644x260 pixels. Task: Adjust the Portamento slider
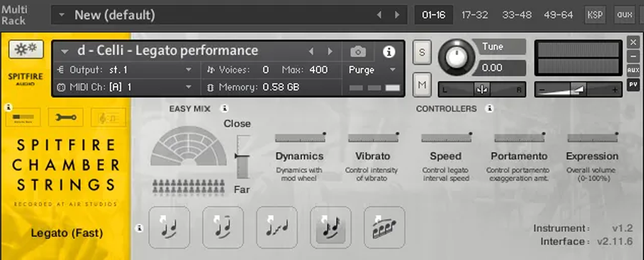click(519, 138)
